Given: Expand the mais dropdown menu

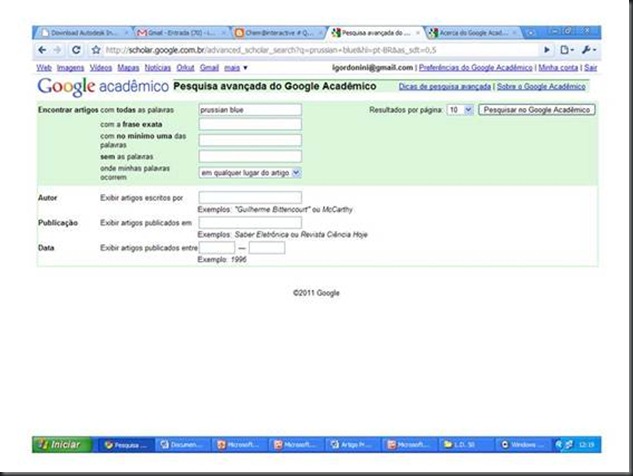Looking at the screenshot, I should coord(236,68).
